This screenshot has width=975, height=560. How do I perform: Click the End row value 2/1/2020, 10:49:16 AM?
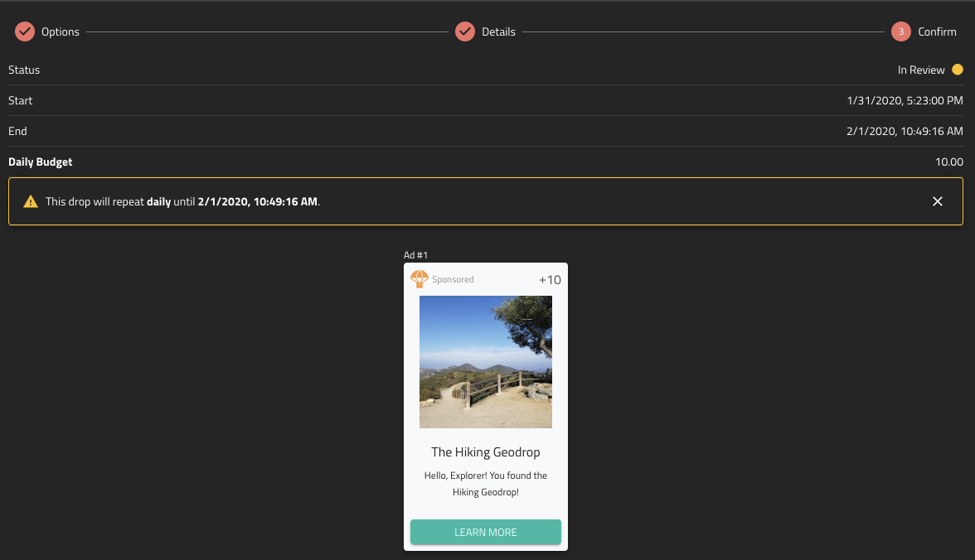[x=905, y=131]
